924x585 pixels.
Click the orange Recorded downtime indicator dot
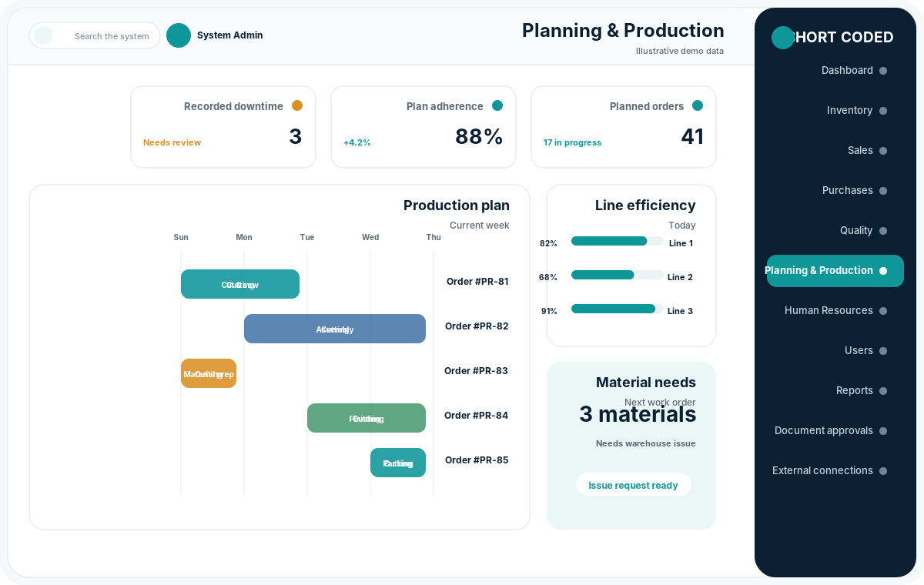[297, 105]
